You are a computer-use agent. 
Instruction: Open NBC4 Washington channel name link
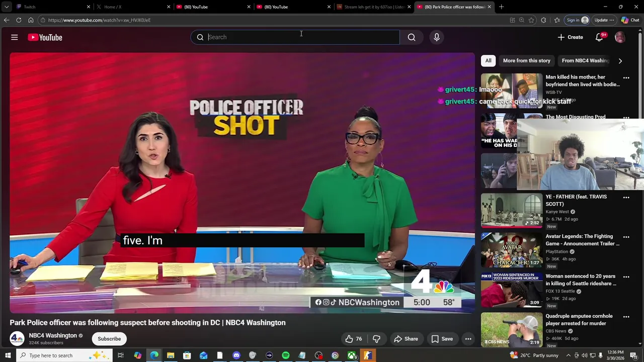coord(53,335)
